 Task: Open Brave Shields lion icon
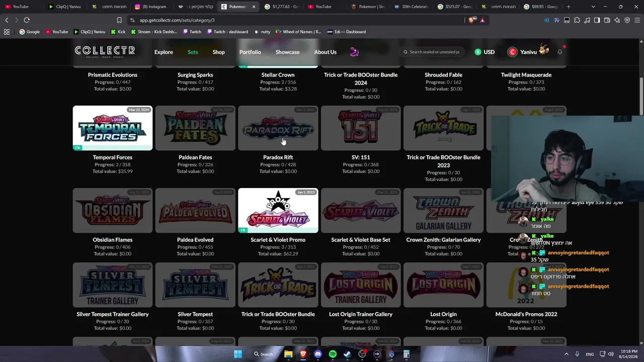(471, 20)
